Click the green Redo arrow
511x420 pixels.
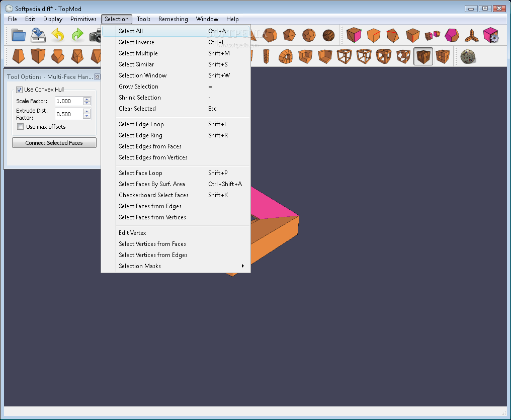[x=77, y=35]
